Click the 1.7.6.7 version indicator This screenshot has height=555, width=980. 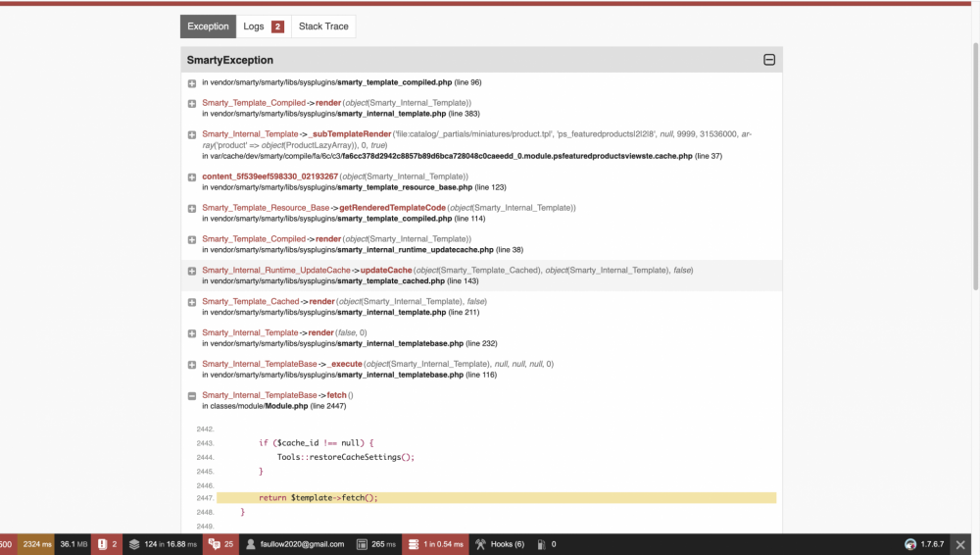click(924, 544)
